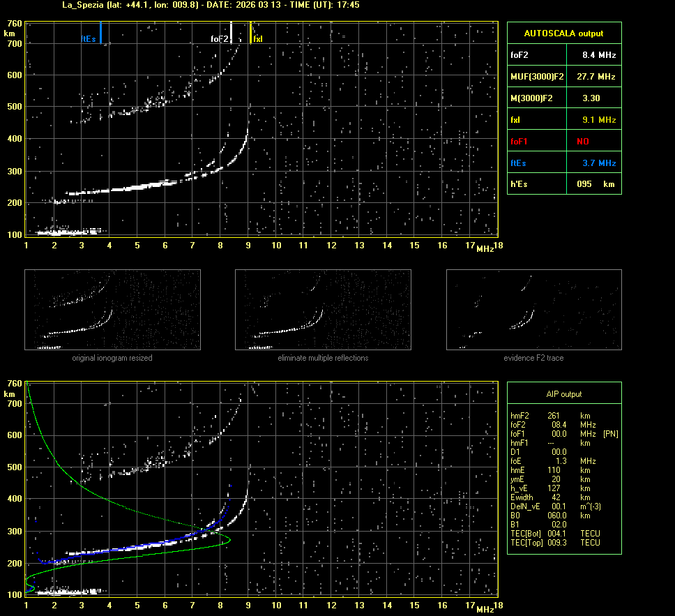This screenshot has height=616, width=675.
Task: Select the M(3000)F2 3.30 value
Action: tap(591, 98)
